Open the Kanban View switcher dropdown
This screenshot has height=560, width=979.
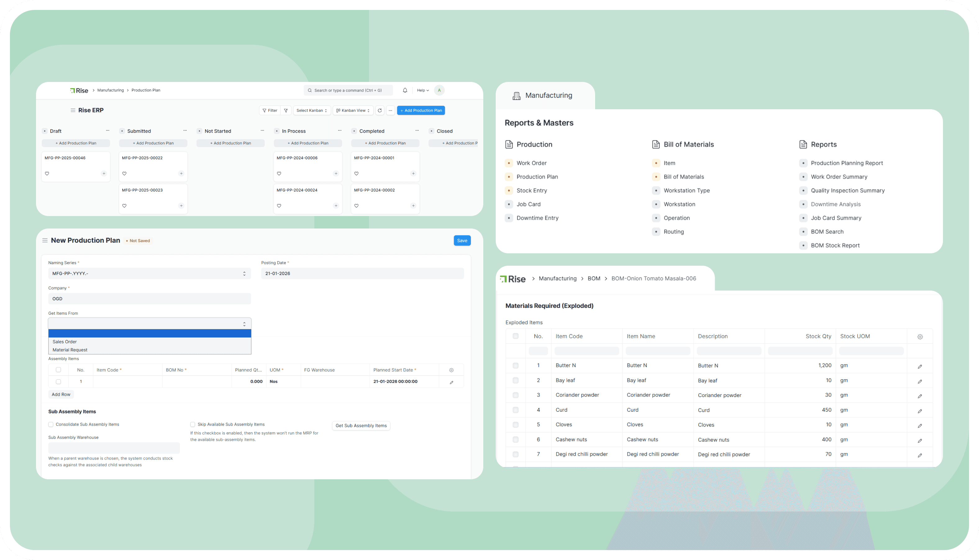(x=353, y=111)
